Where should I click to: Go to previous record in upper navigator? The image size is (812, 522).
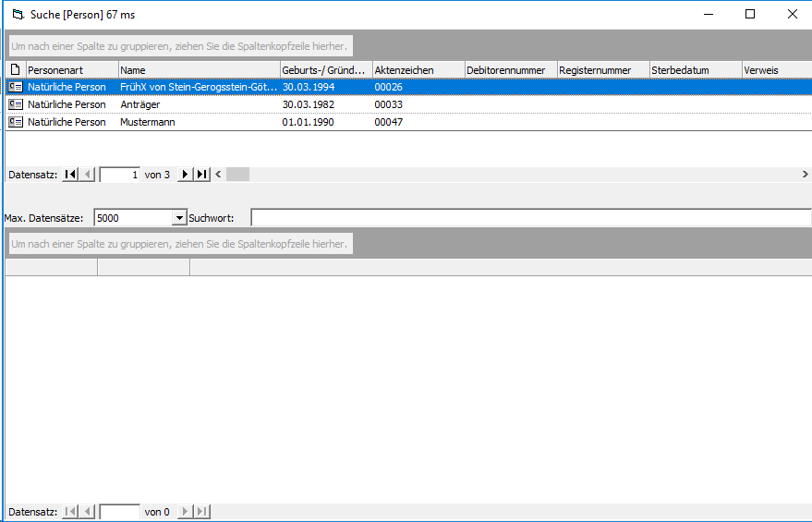point(88,175)
